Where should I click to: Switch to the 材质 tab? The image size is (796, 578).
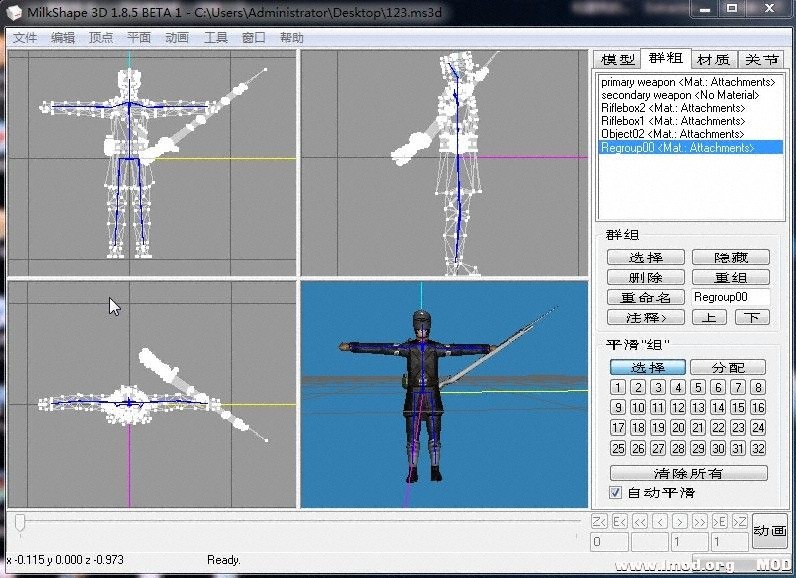coord(713,60)
